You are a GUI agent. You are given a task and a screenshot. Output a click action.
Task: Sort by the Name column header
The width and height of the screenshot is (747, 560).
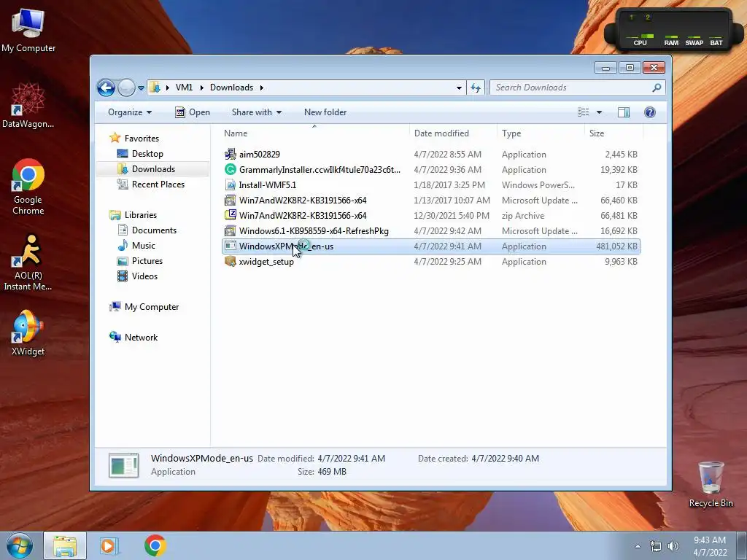[236, 133]
